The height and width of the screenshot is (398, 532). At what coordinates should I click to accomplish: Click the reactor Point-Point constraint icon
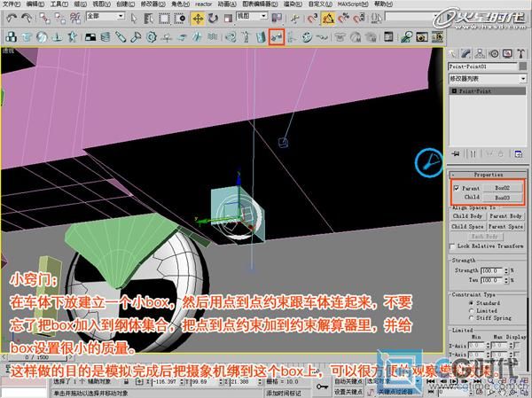pos(277,37)
